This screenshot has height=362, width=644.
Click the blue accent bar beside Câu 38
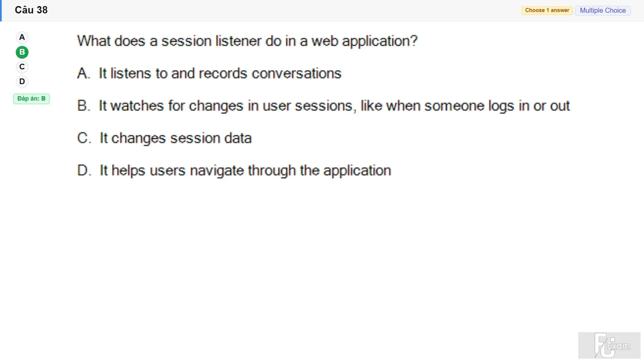click(x=1, y=11)
